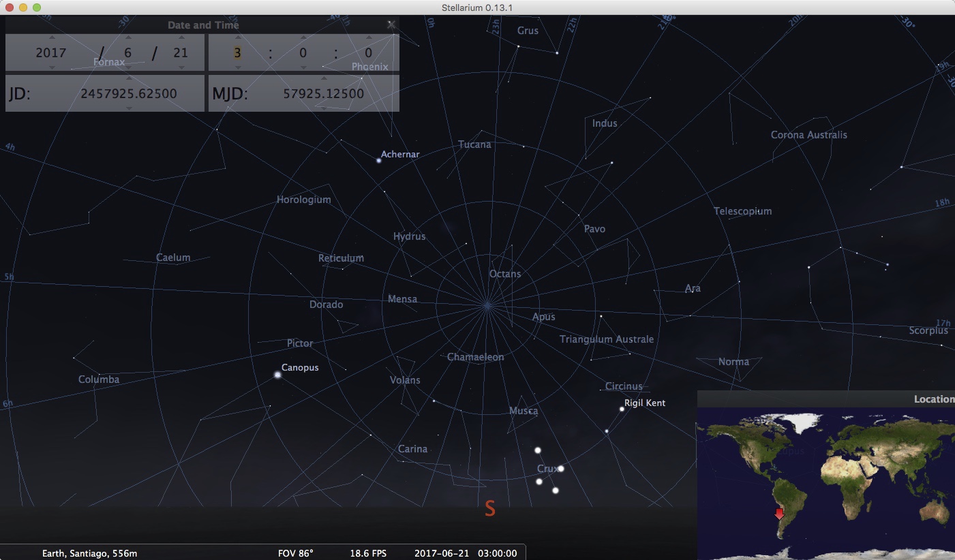Increase the year with its up arrow
Image resolution: width=955 pixels, height=560 pixels.
tap(51, 37)
